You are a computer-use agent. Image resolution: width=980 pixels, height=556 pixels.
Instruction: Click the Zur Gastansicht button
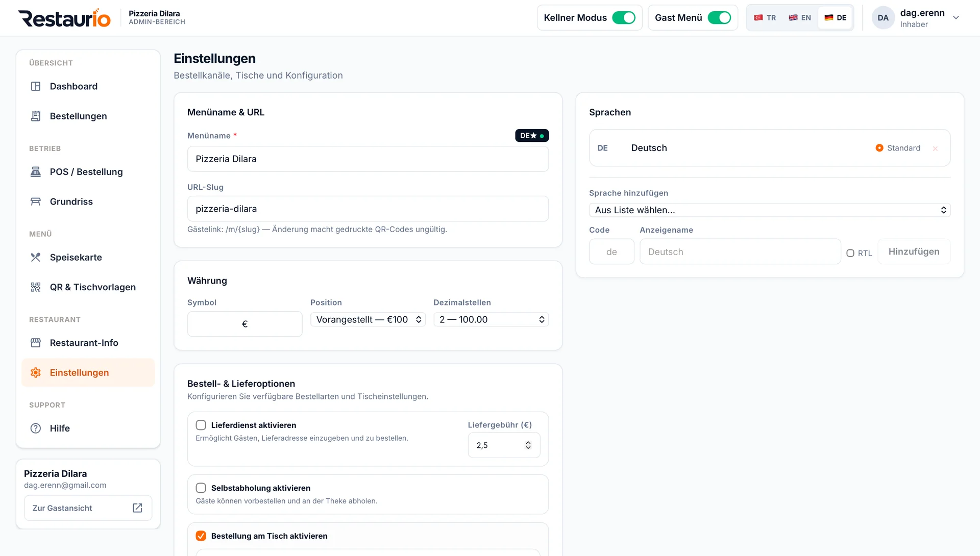88,508
